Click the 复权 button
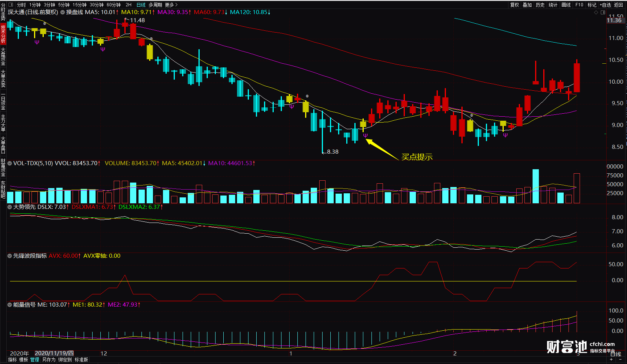 (515, 5)
